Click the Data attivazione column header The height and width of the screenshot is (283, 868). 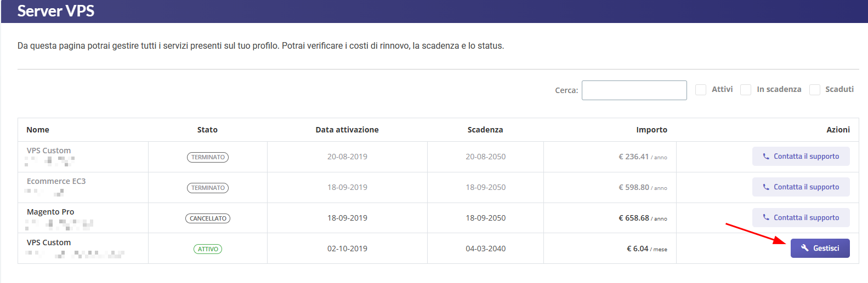pos(347,130)
